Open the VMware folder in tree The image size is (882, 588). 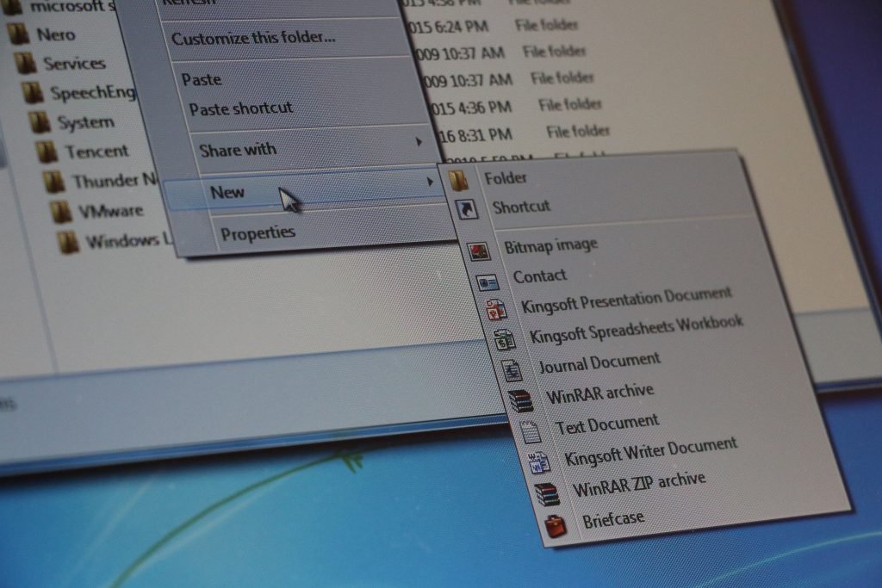110,211
